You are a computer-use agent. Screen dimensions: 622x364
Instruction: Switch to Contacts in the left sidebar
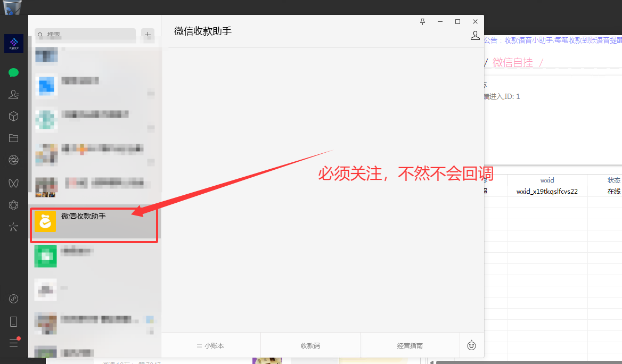(13, 94)
